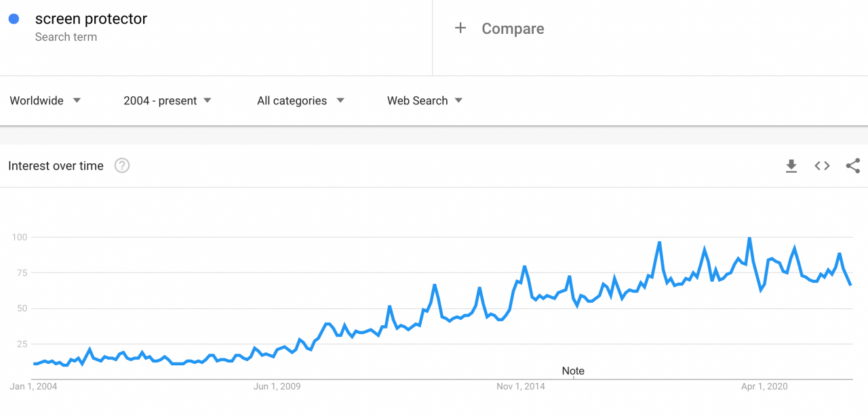868x416 pixels.
Task: Download the interest over time data
Action: point(791,166)
